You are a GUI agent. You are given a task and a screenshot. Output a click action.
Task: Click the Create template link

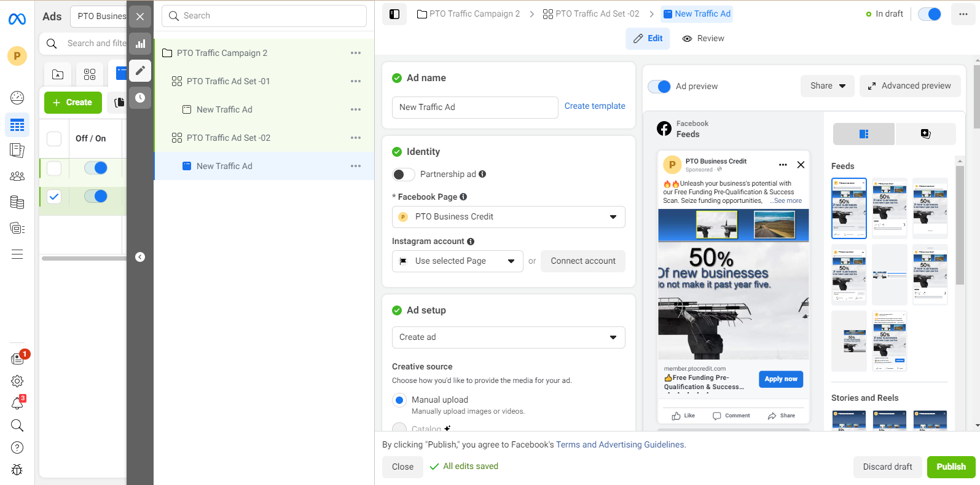[595, 106]
